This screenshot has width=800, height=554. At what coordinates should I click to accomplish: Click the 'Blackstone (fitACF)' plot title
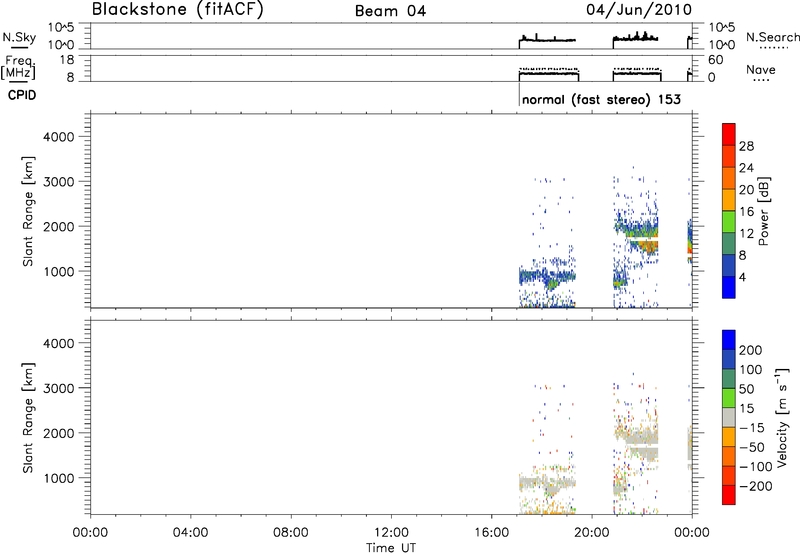coord(178,9)
